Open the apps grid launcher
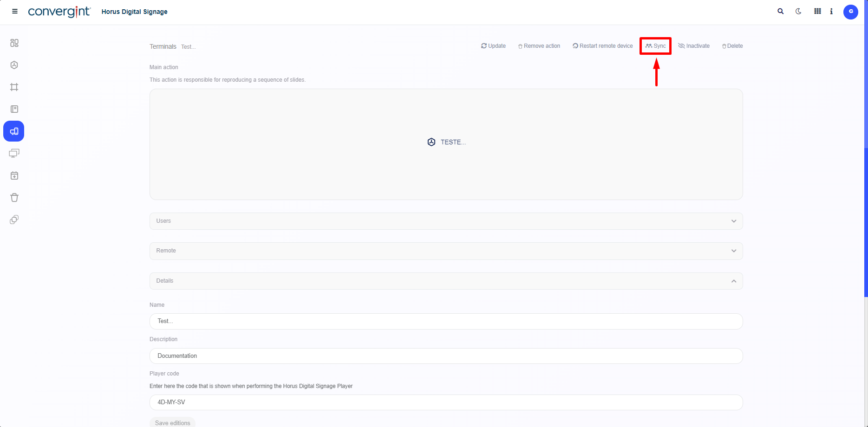868x427 pixels. tap(817, 12)
